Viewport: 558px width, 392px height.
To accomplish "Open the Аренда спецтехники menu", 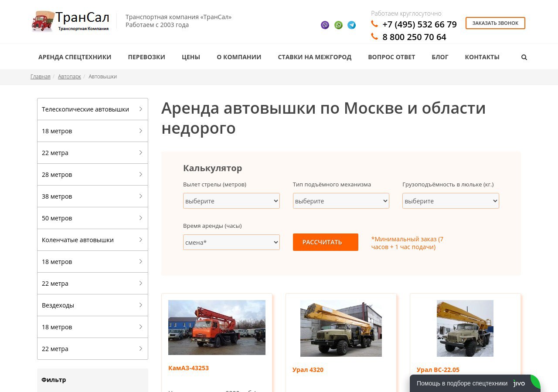I will click(75, 57).
